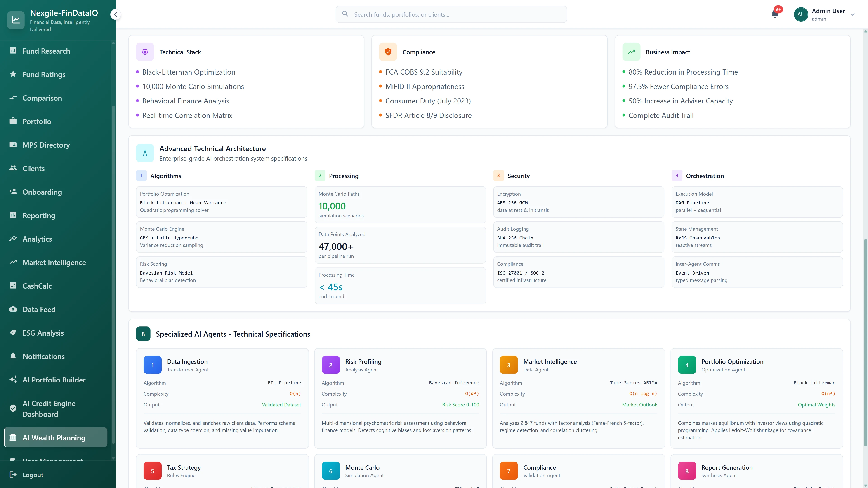Click the Compliance shield icon
The height and width of the screenshot is (488, 868).
388,52
